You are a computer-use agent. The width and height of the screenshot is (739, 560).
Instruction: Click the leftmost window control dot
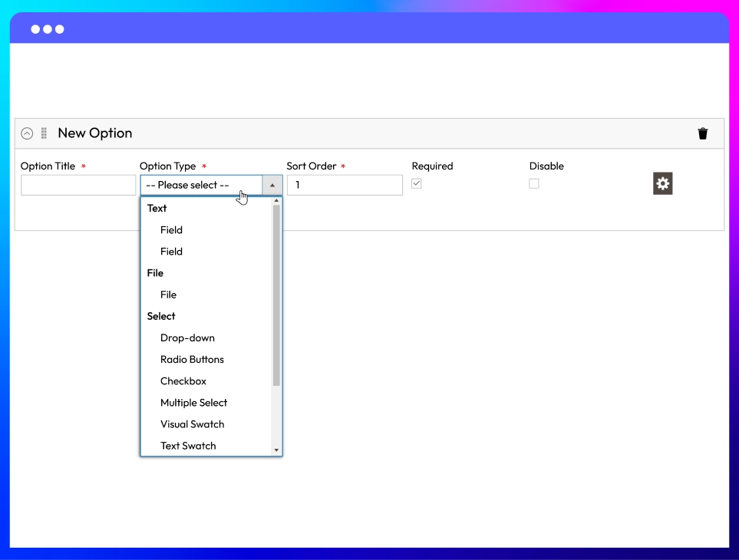coord(35,28)
